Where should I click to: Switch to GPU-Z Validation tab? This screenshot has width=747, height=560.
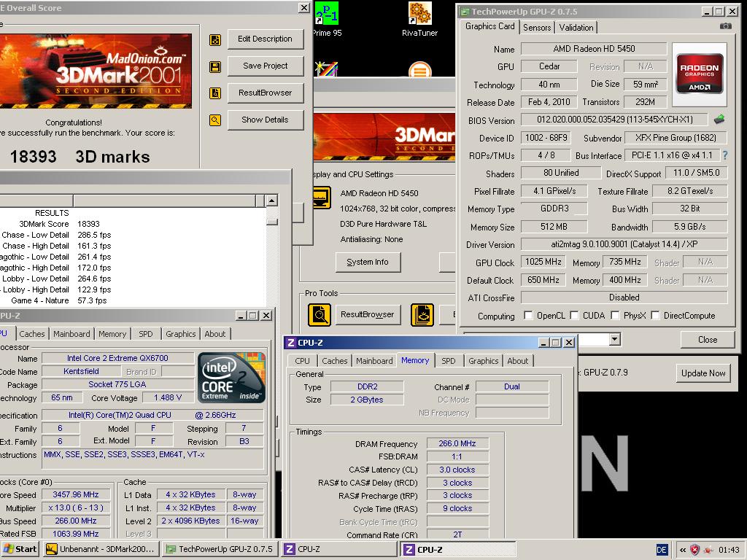576,28
